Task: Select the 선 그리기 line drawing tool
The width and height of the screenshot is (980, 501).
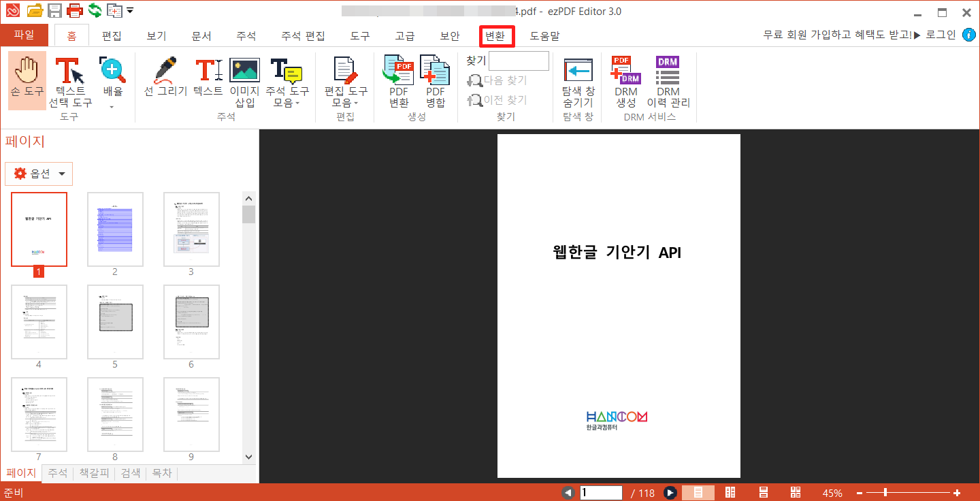Action: point(165,77)
